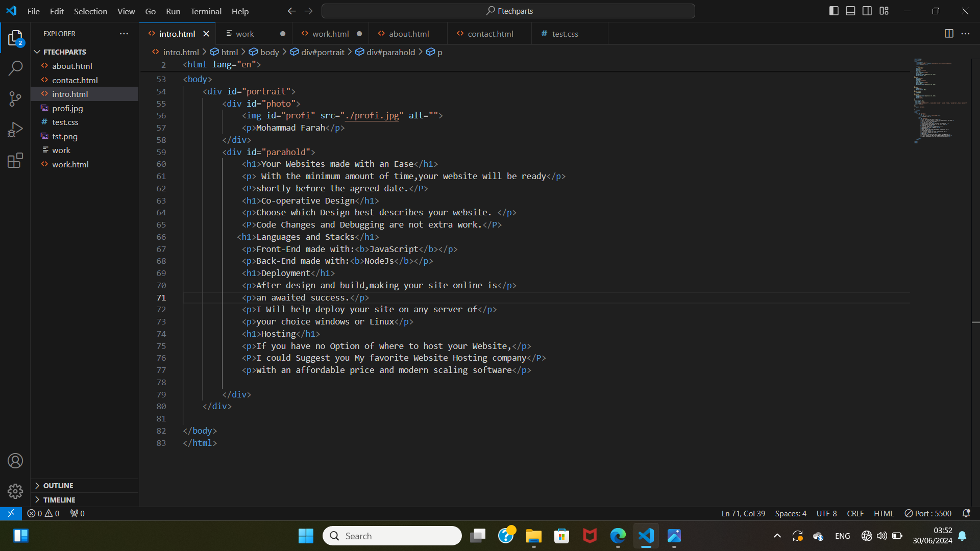Open the Extensions view
The height and width of the screenshot is (551, 980).
point(15,161)
